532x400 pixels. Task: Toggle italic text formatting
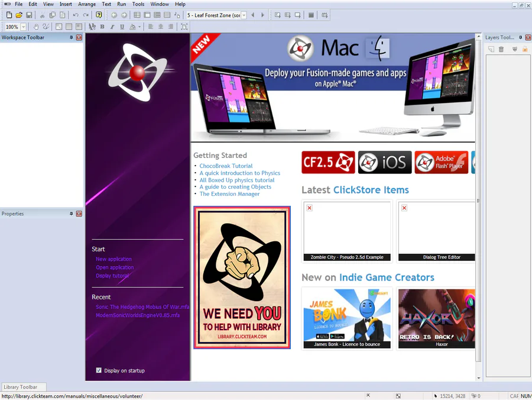click(x=112, y=27)
